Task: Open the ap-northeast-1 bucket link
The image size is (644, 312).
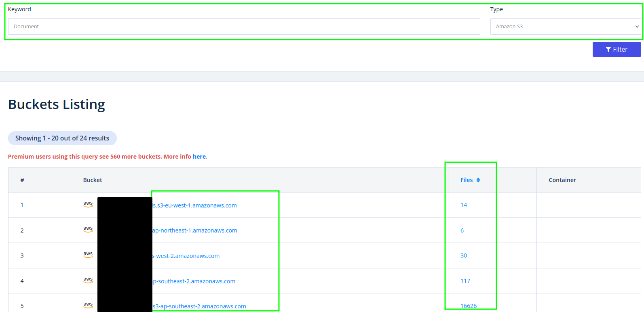Action: [195, 230]
